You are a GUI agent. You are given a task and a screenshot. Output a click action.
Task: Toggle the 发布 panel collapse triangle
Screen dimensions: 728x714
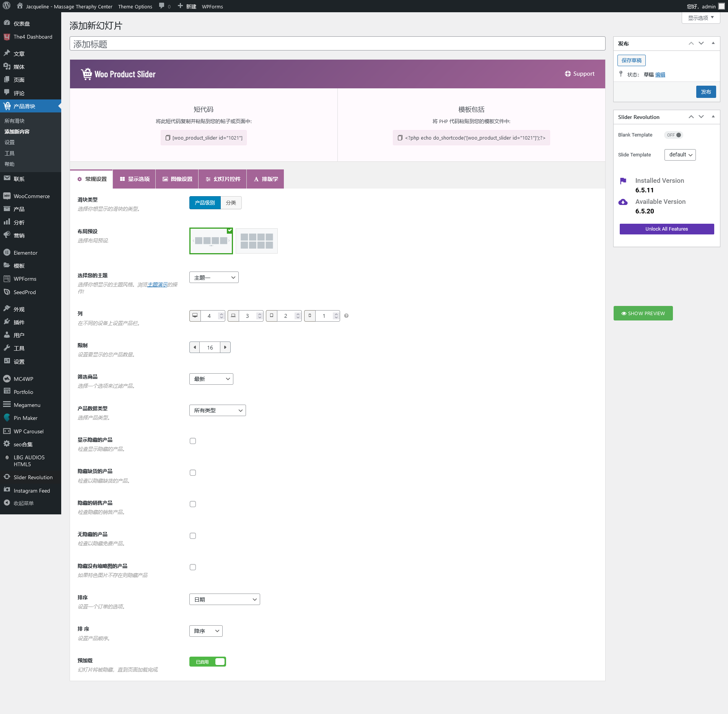pyautogui.click(x=713, y=43)
